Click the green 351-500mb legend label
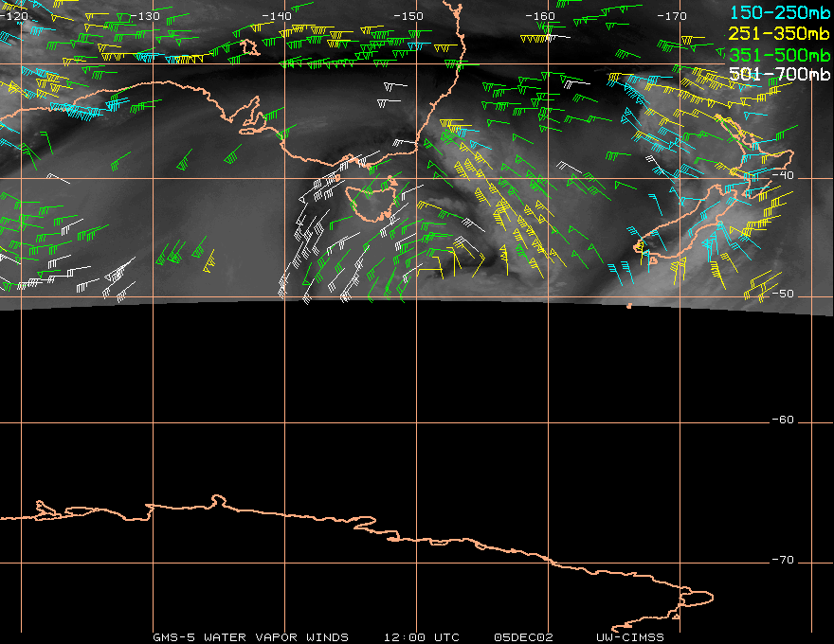This screenshot has width=834, height=644. [x=780, y=55]
